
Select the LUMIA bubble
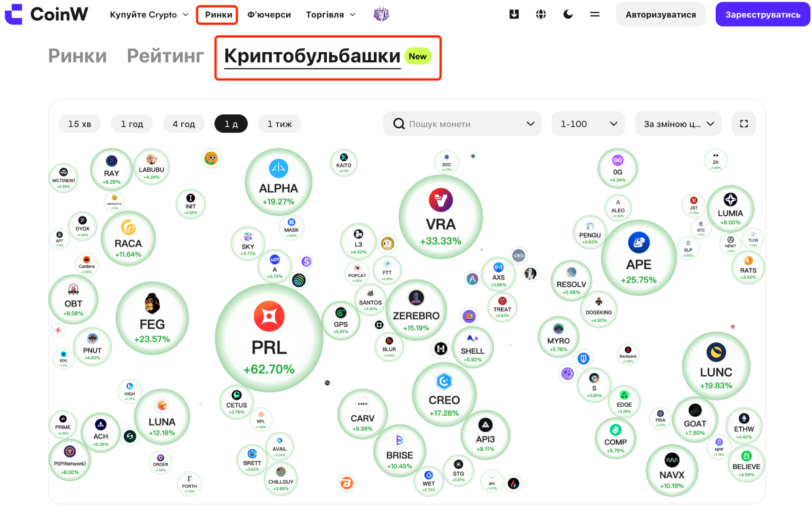click(730, 209)
